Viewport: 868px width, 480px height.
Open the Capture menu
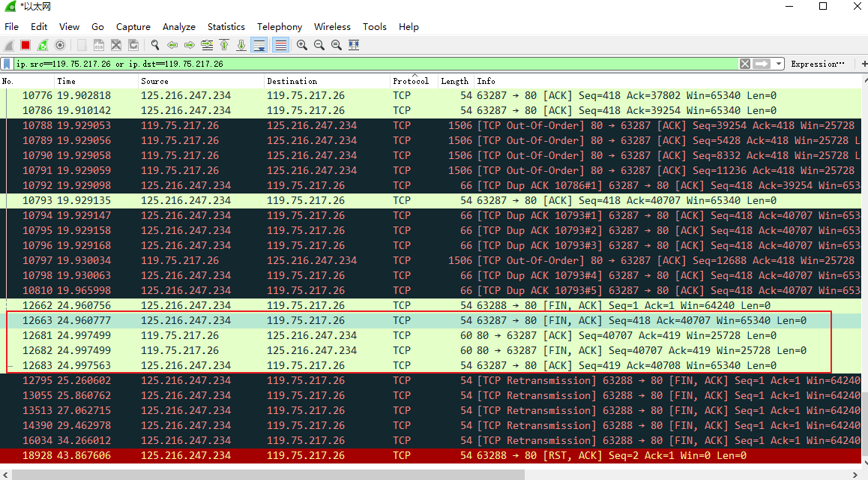[133, 26]
